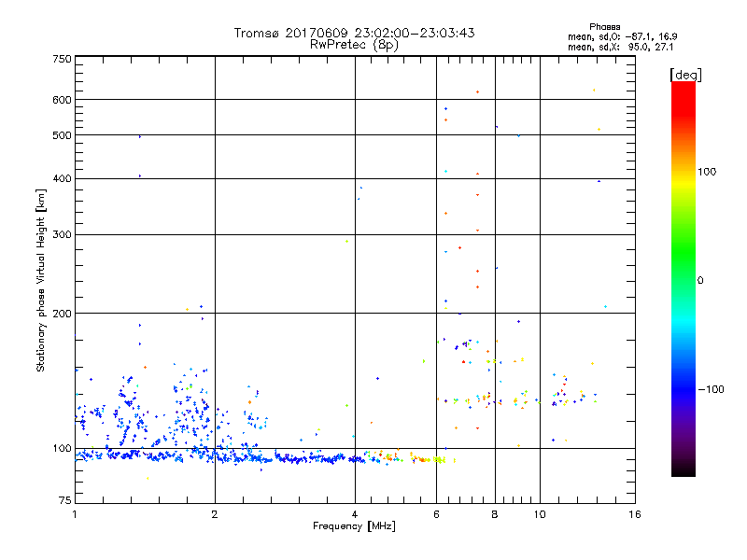
Task: Click the 'Phases' header text
Action: (604, 27)
